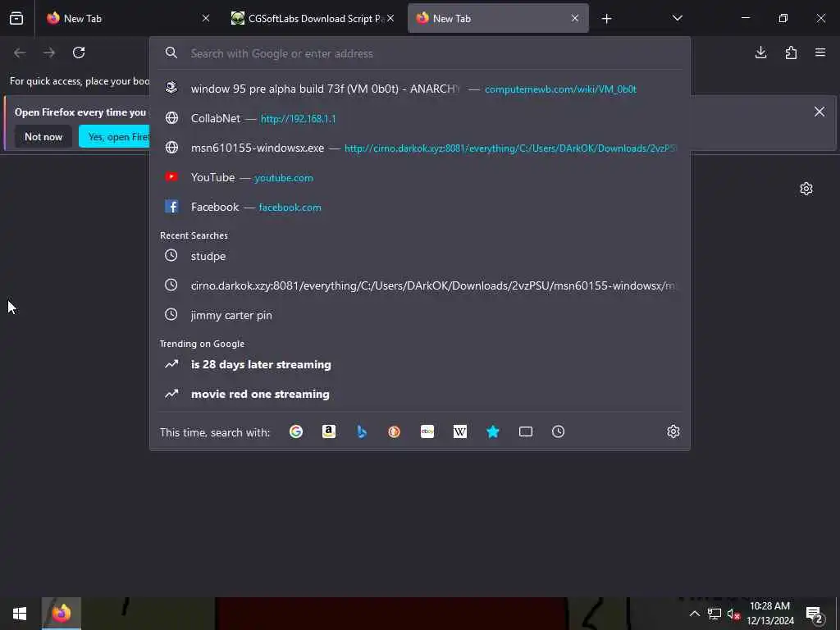Search this time with eBay
840x630 pixels.
tap(427, 431)
